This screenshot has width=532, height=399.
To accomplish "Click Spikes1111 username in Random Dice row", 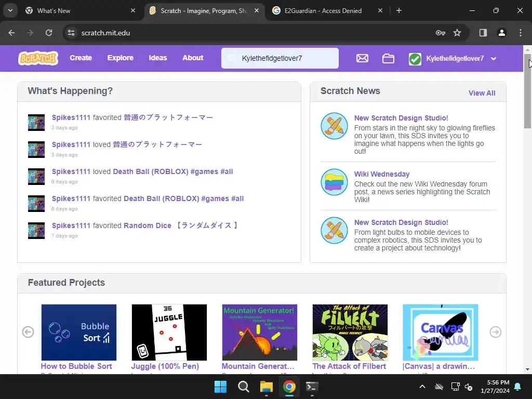I will tap(71, 225).
